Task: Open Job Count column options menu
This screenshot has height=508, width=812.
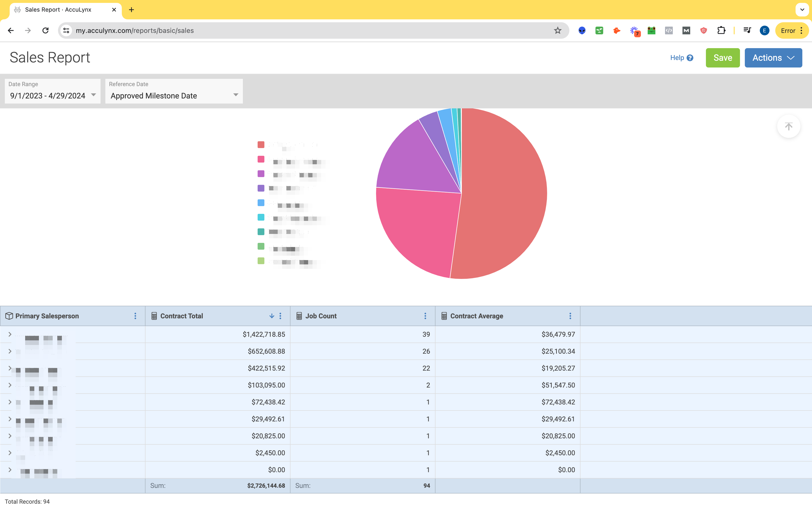Action: coord(425,316)
